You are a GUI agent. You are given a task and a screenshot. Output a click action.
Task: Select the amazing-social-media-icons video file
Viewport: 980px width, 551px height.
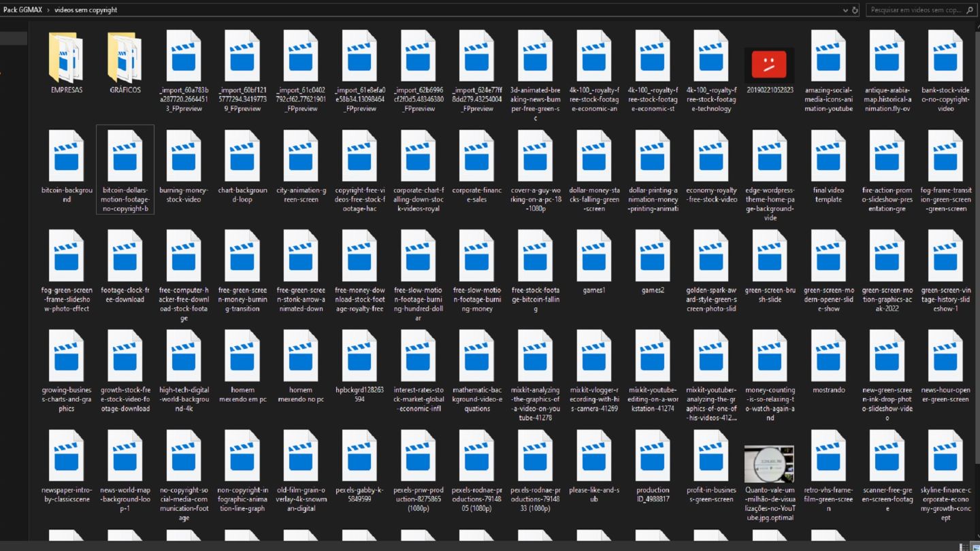click(x=828, y=71)
